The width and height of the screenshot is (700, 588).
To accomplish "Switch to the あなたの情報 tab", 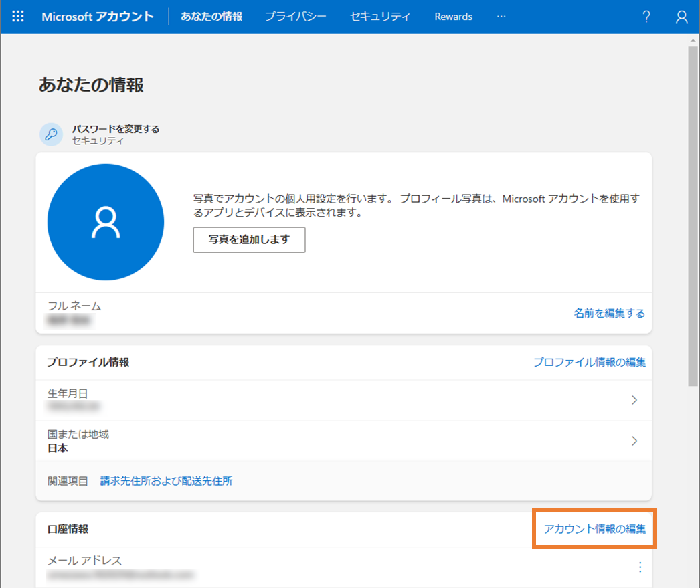I will [211, 17].
